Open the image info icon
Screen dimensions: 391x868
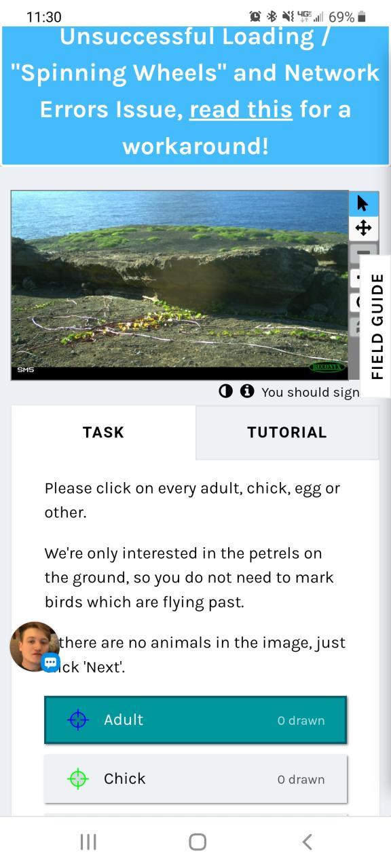(247, 391)
